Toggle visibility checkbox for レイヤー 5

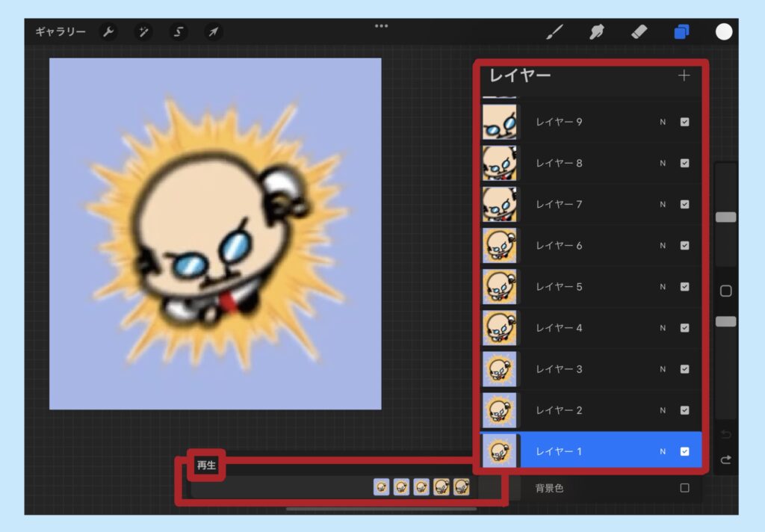point(685,286)
